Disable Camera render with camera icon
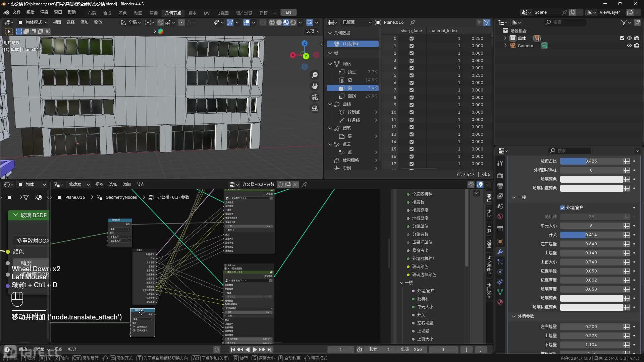The width and height of the screenshot is (644, 362). tap(637, 46)
